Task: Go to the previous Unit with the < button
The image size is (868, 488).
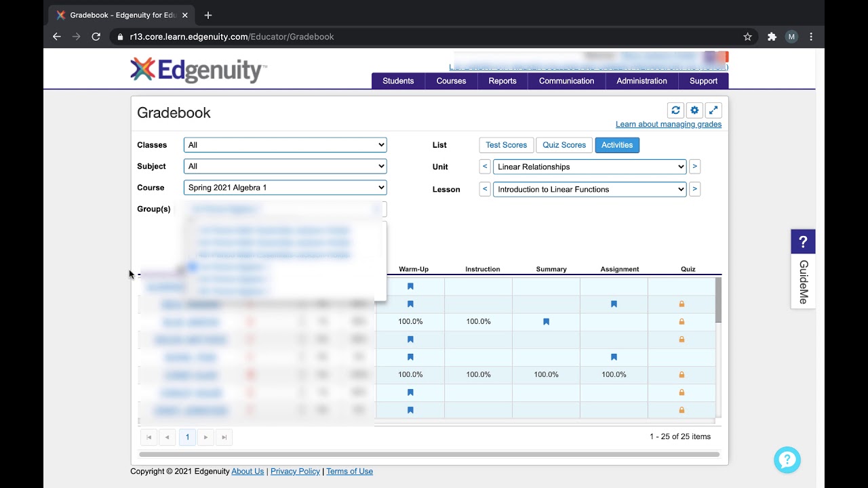Action: pos(485,167)
